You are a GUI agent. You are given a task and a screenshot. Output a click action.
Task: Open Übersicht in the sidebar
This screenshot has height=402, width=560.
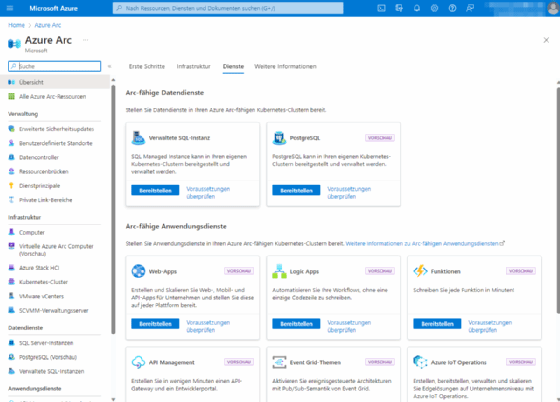pos(55,82)
